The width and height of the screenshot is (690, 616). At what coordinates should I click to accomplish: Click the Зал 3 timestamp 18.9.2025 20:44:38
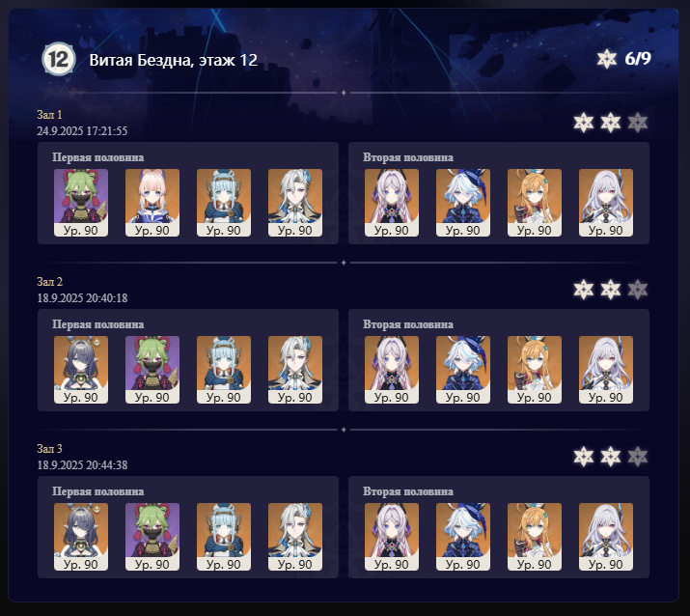[x=82, y=465]
